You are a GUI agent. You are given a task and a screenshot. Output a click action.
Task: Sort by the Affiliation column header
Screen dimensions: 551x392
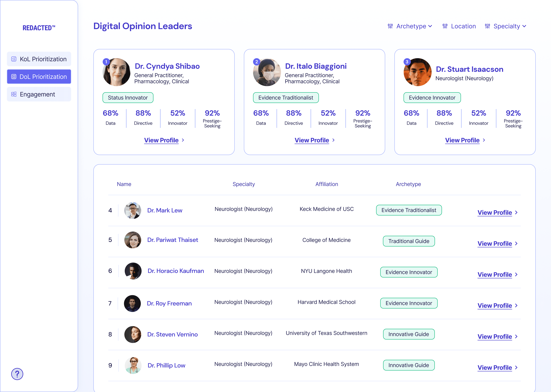(x=327, y=184)
